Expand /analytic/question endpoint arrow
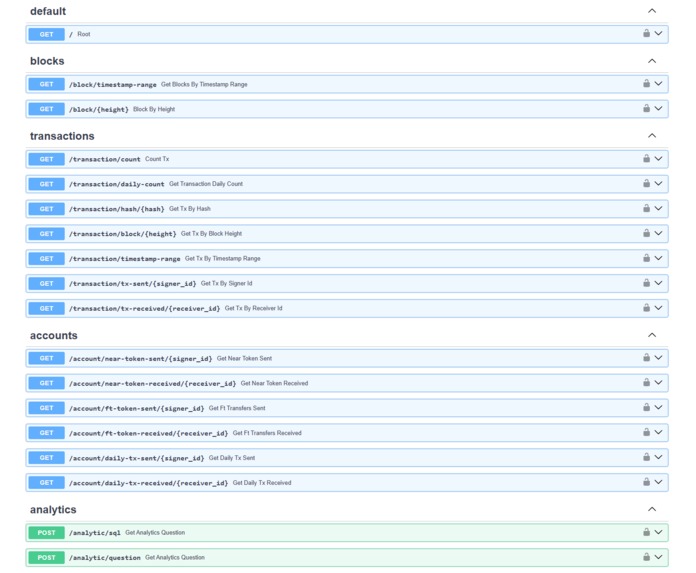The image size is (696, 573). tap(658, 557)
